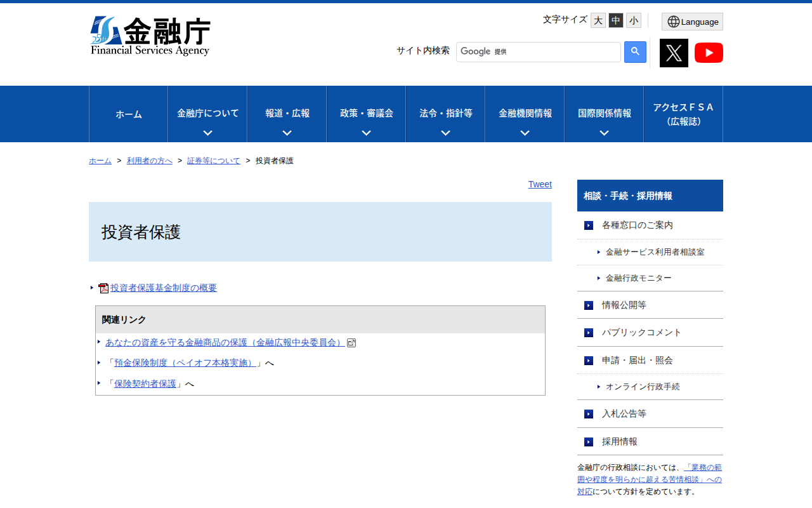Click the blue search magnifier button
This screenshot has height=508, width=812.
pos(635,52)
